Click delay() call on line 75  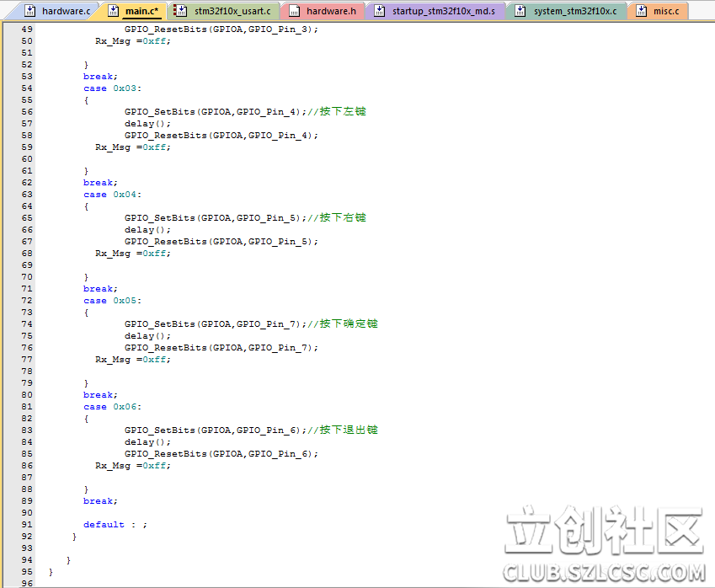(x=147, y=336)
